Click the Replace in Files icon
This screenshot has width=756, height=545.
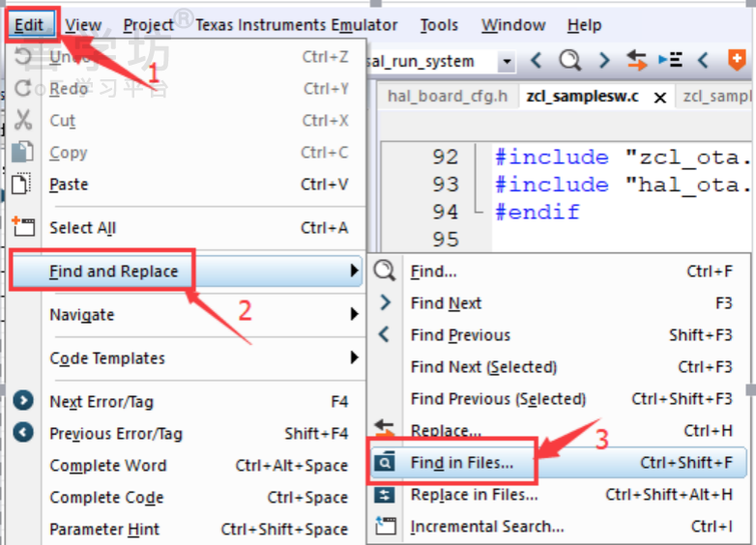coord(384,495)
